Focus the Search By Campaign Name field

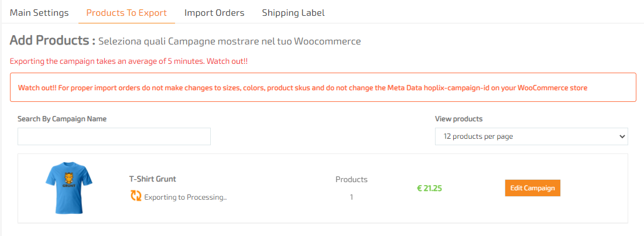(114, 136)
